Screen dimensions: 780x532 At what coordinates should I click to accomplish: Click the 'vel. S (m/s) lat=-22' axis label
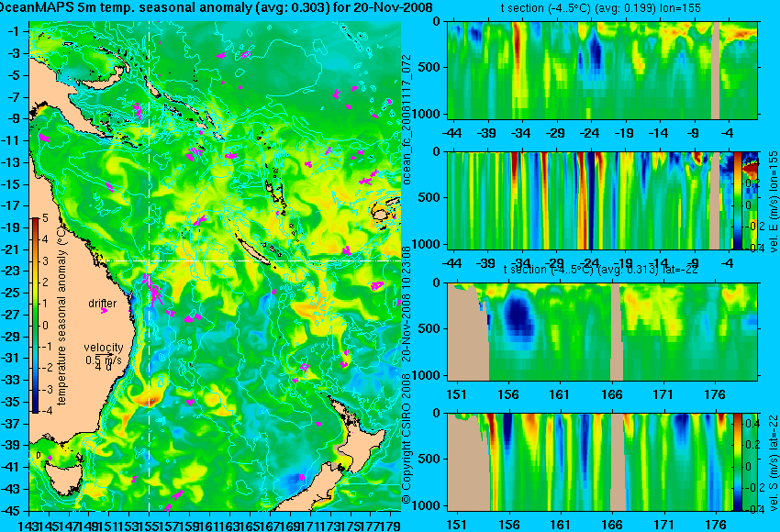tap(774, 462)
